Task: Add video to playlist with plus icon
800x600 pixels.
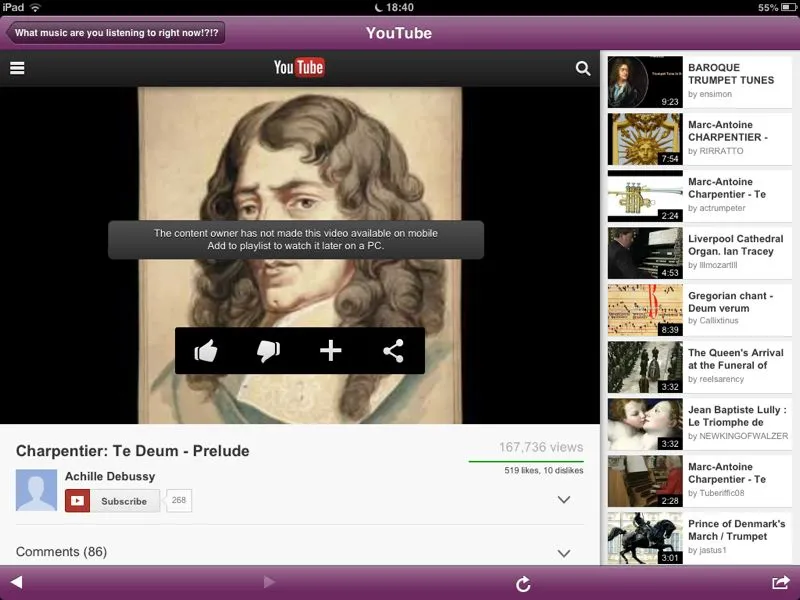Action: [x=331, y=351]
